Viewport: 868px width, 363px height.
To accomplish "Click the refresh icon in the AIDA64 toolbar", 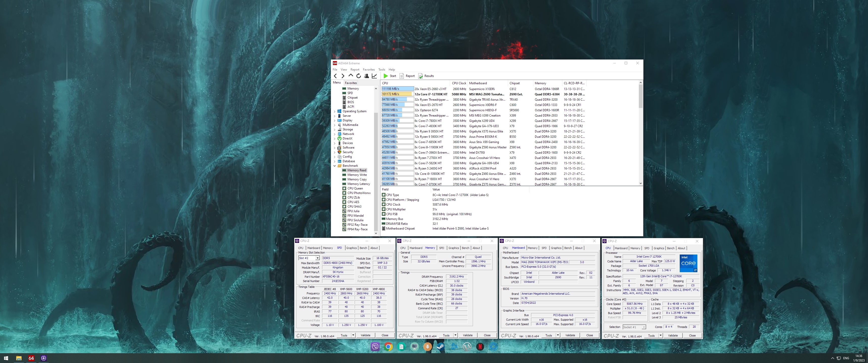I will tap(358, 76).
